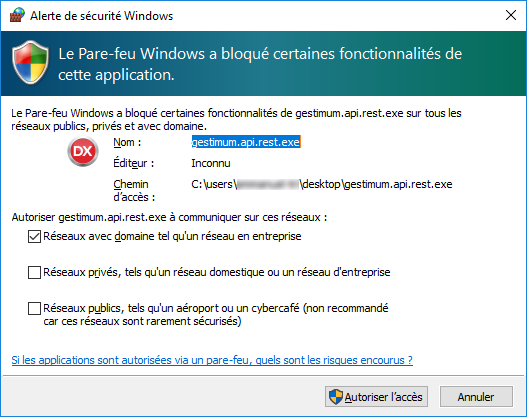Click Autoriser à communiquer sur ces réseaux text
The width and height of the screenshot is (527, 417).
[x=169, y=217]
